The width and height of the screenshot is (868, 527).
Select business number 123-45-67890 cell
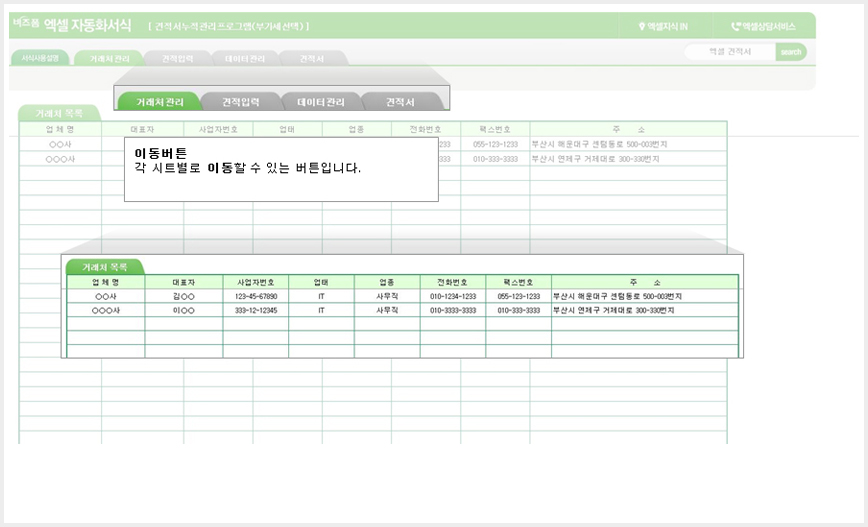click(x=256, y=297)
